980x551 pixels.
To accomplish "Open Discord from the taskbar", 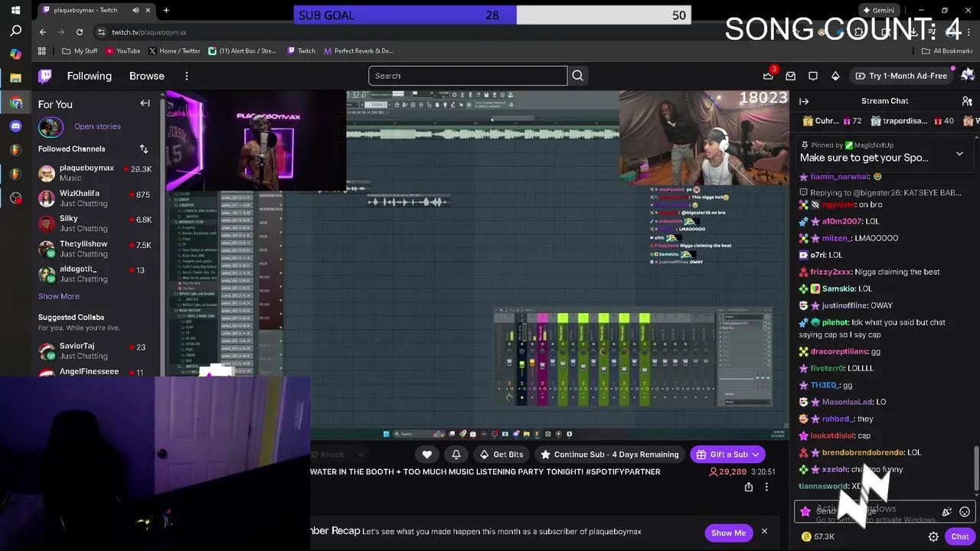I will tap(15, 126).
